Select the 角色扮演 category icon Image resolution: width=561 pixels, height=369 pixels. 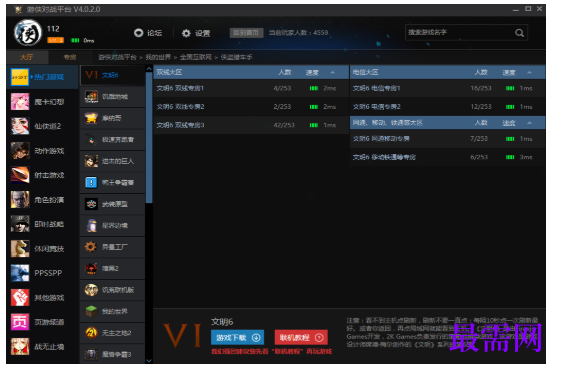click(x=20, y=200)
